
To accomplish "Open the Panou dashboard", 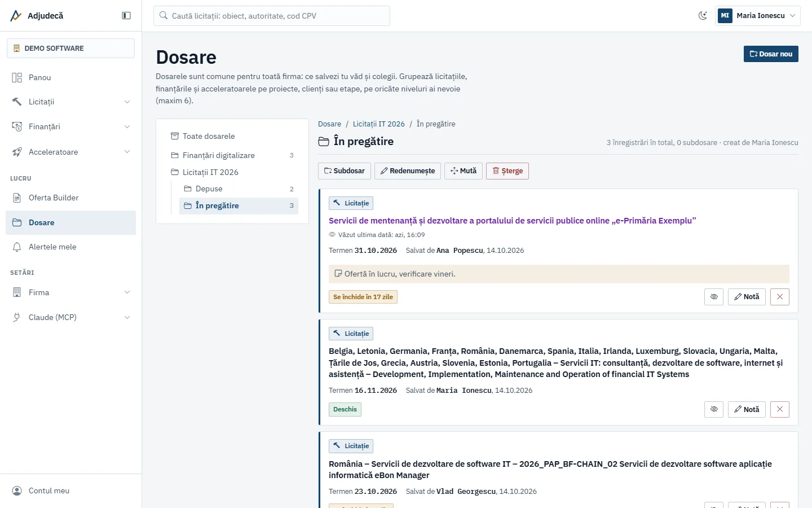I will 70,77.
